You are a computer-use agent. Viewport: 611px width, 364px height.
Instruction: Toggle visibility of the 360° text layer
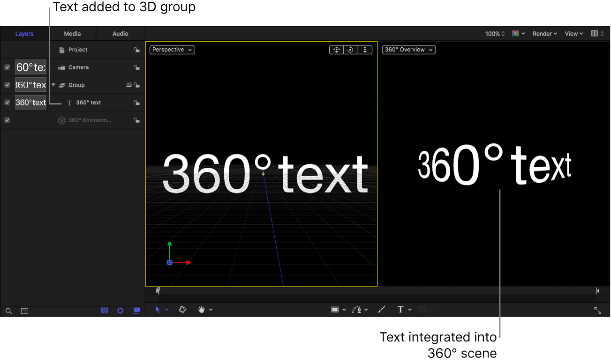[x=7, y=102]
